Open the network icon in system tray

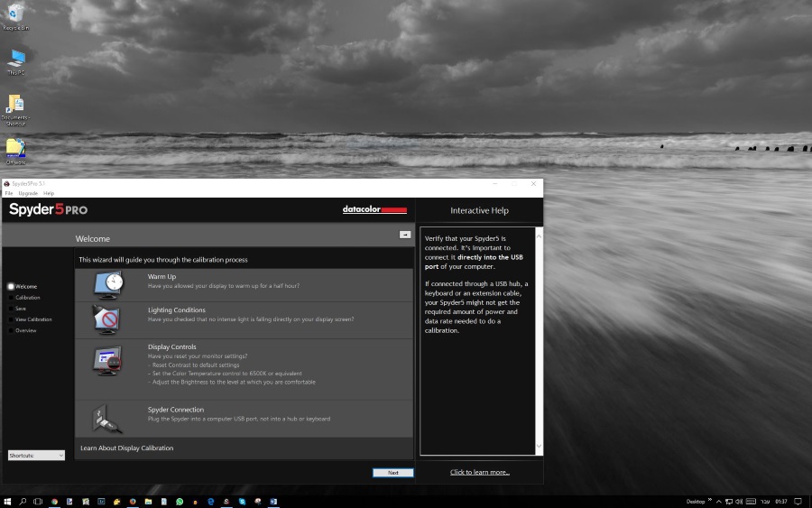[729, 502]
